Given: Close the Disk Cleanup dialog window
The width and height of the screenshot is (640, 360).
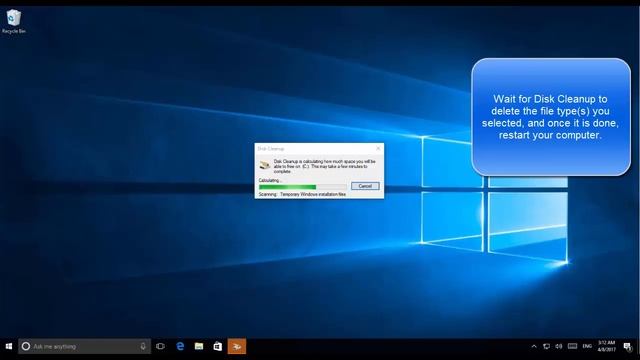Looking at the screenshot, I should click(x=378, y=149).
